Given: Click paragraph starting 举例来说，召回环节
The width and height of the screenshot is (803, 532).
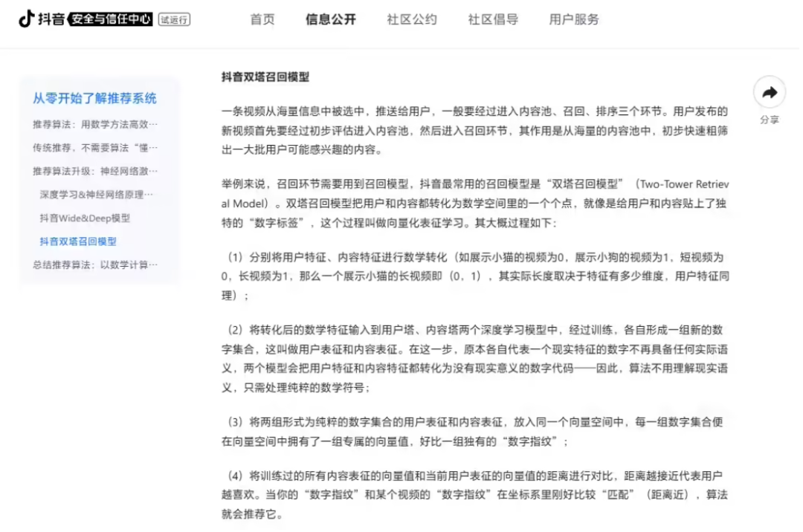Looking at the screenshot, I should tap(477, 204).
